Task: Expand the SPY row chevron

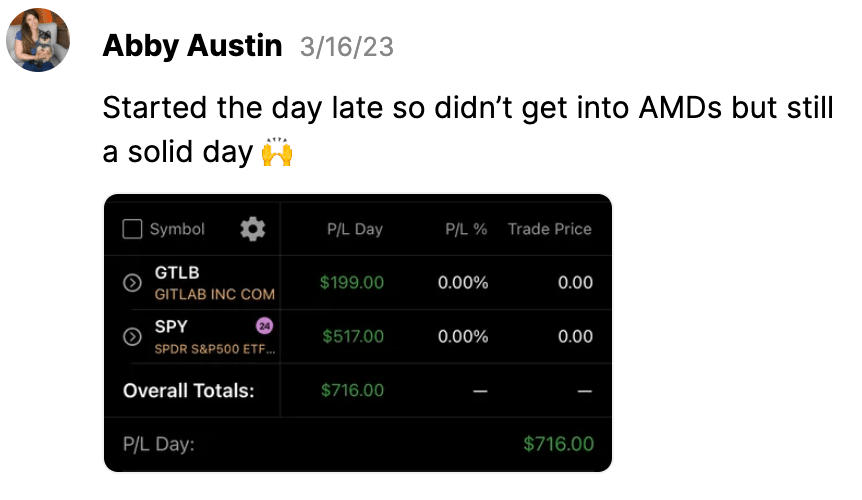Action: [x=132, y=336]
